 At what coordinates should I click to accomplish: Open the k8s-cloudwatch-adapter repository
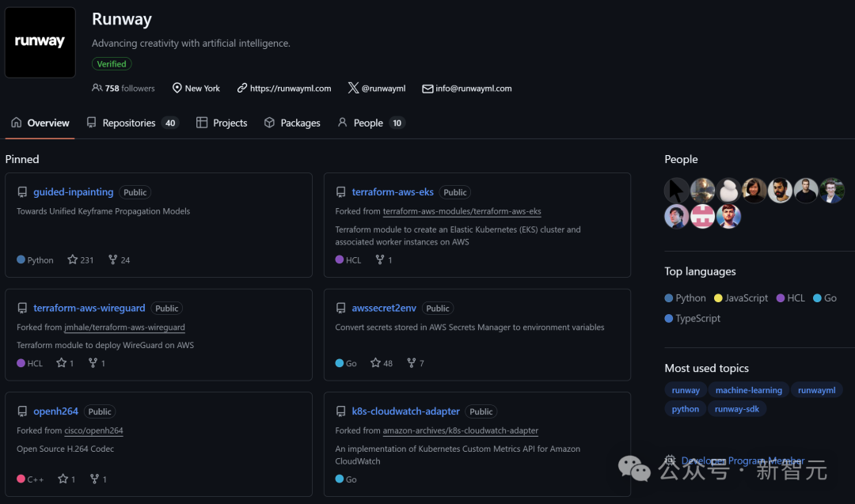[x=405, y=411]
